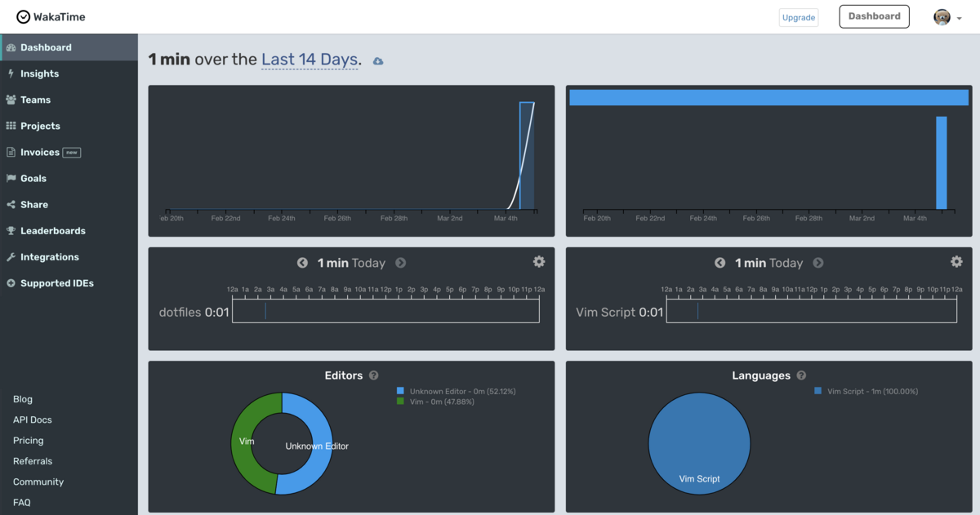This screenshot has width=980, height=515.
Task: Click the tall blue bar in right chart
Action: pos(942,162)
